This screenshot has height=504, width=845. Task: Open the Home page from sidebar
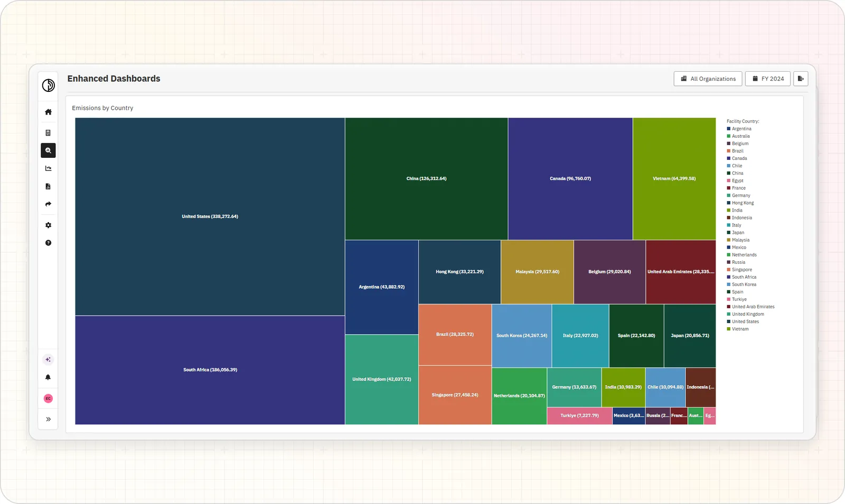pos(48,112)
